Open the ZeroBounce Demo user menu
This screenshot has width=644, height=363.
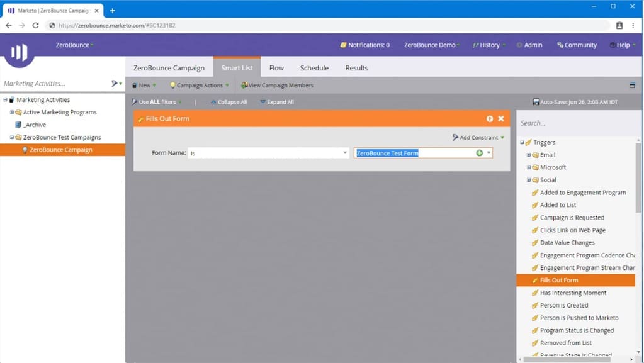click(432, 45)
